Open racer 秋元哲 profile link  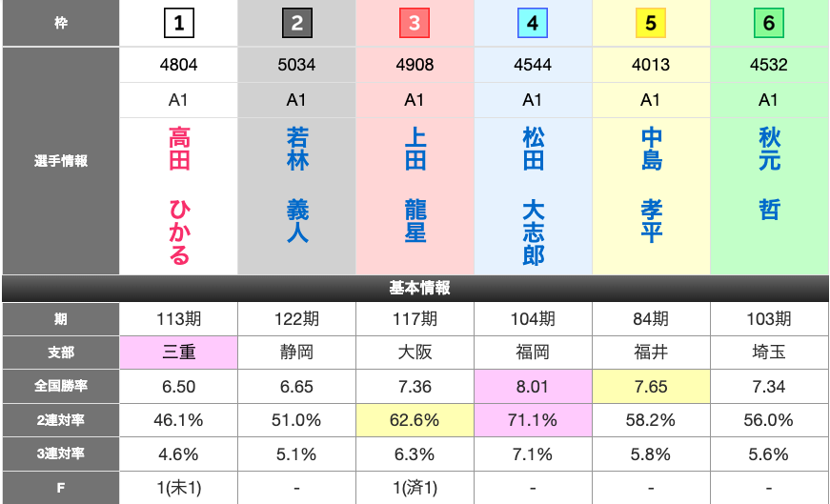point(769,173)
